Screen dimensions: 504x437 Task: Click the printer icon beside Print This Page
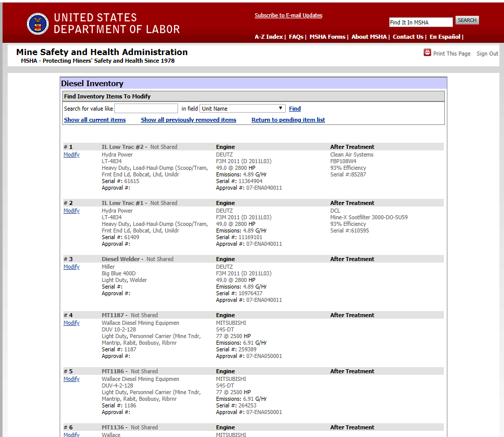click(x=427, y=53)
